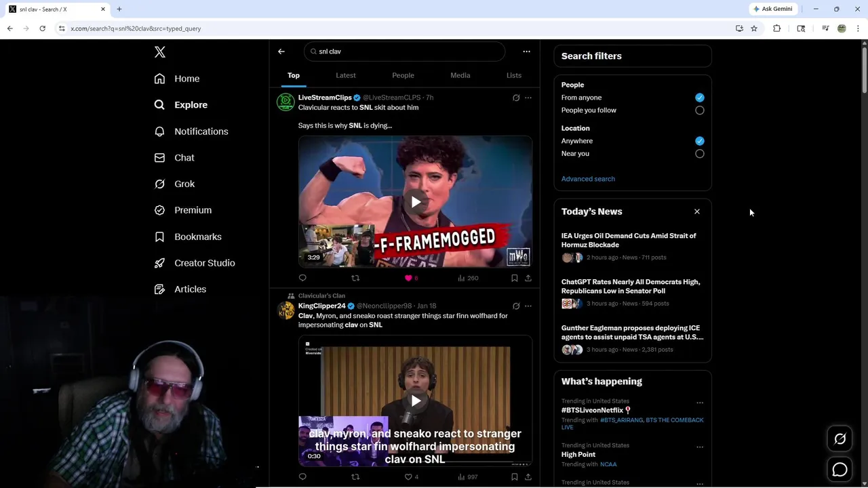Switch to the Latest tab
The image size is (868, 488).
tap(346, 75)
